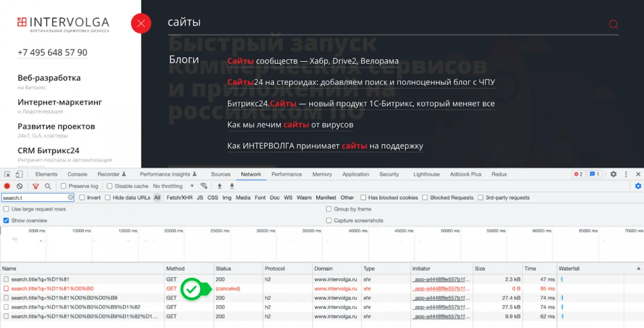The width and height of the screenshot is (644, 328).
Task: Open Интернет-маркетинг menu link
Action: [x=60, y=102]
